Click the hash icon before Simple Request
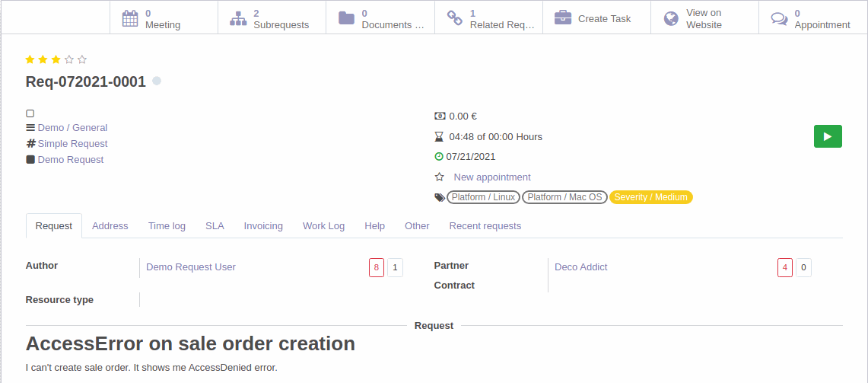Screen dimensions: 868x383 click(31, 144)
